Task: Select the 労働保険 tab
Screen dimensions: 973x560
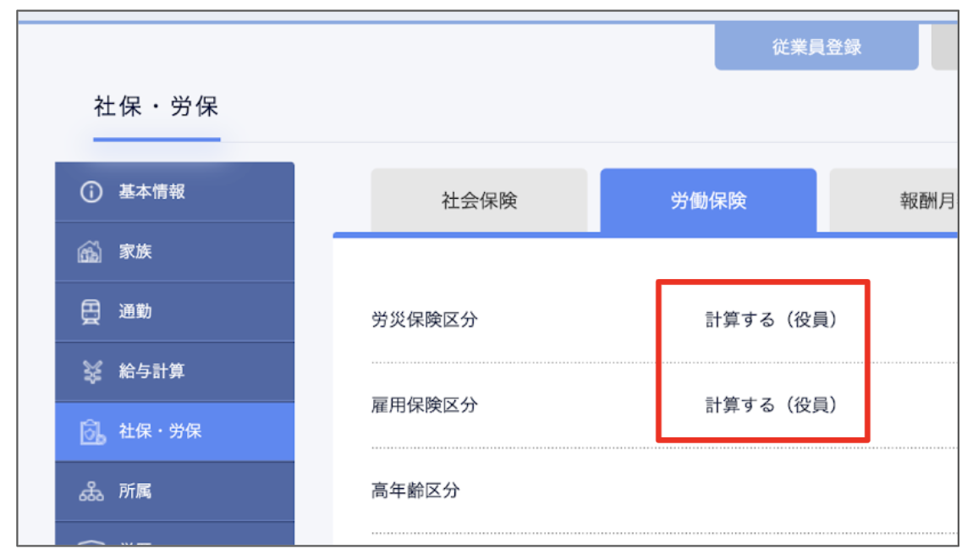Action: coord(708,200)
